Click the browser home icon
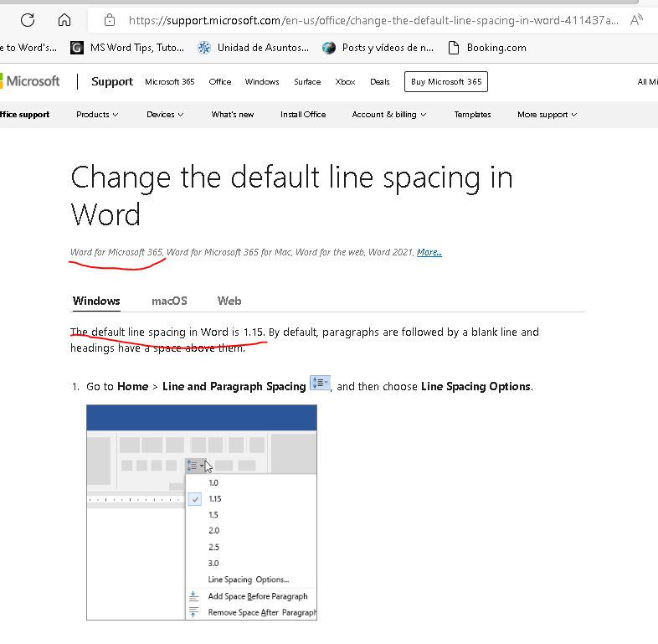Viewport: 658px width, 644px height. point(64,20)
